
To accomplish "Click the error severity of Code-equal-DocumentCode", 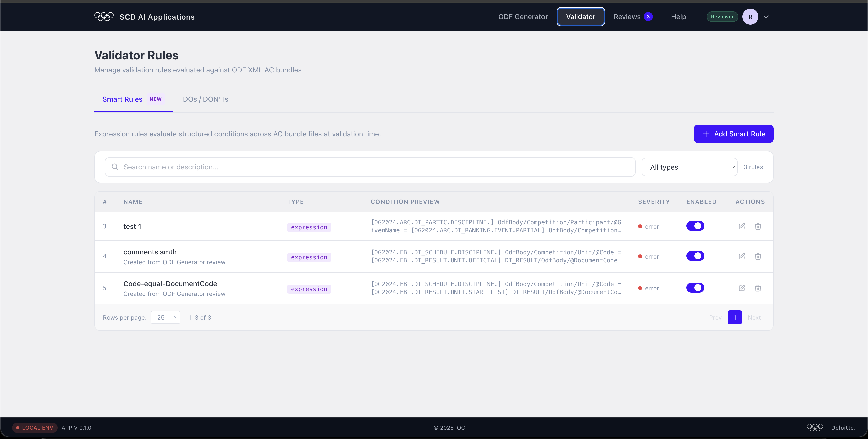I will click(648, 288).
